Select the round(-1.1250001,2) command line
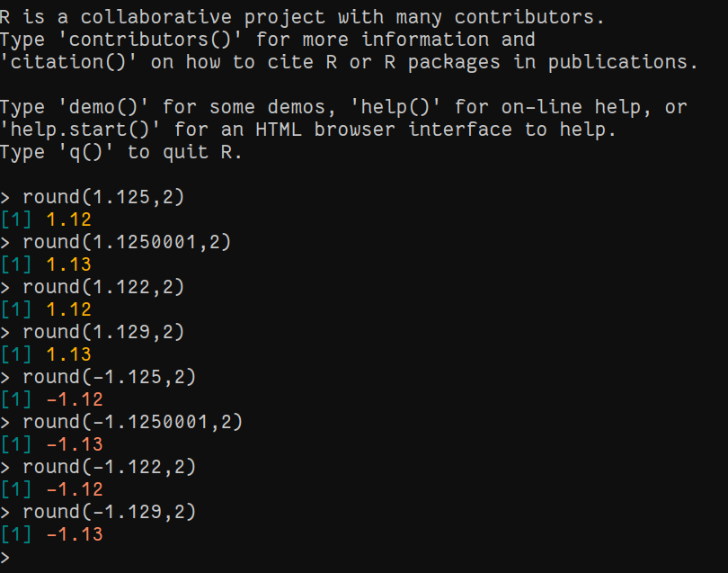The height and width of the screenshot is (573, 728). coord(132,422)
